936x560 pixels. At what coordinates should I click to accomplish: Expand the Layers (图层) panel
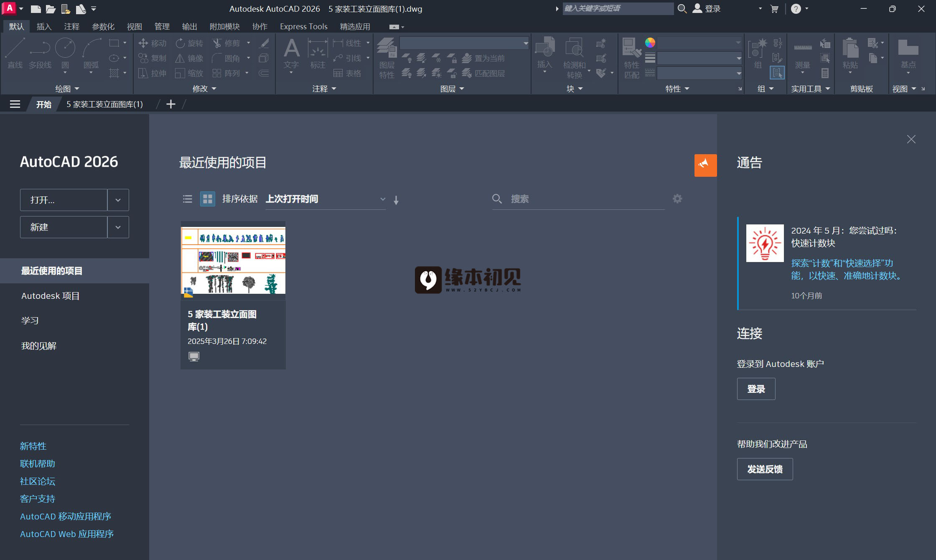pos(452,89)
